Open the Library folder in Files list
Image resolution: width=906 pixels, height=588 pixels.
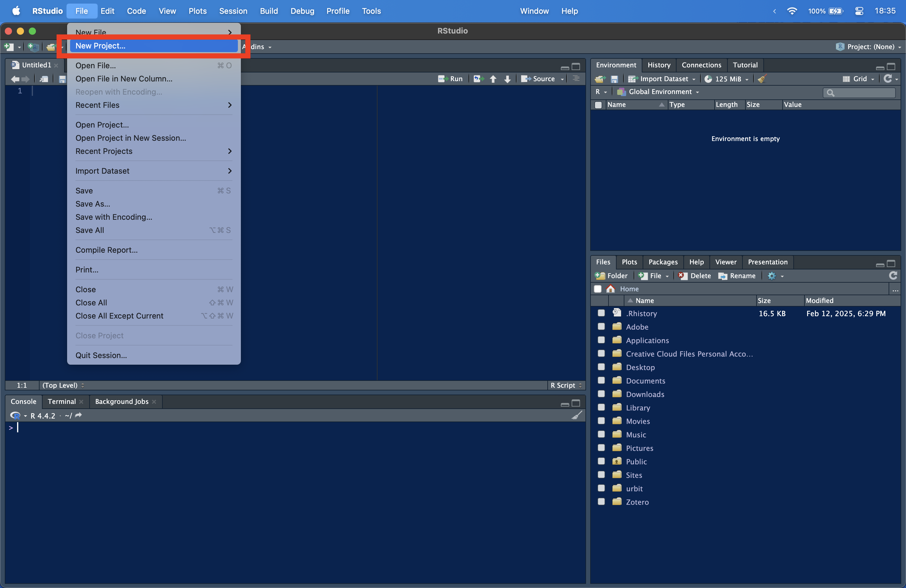tap(638, 408)
